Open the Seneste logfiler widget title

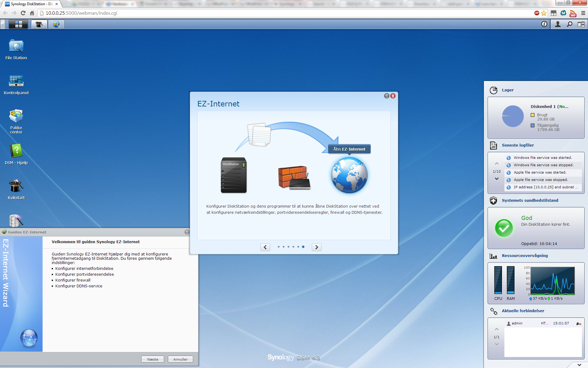coord(518,145)
